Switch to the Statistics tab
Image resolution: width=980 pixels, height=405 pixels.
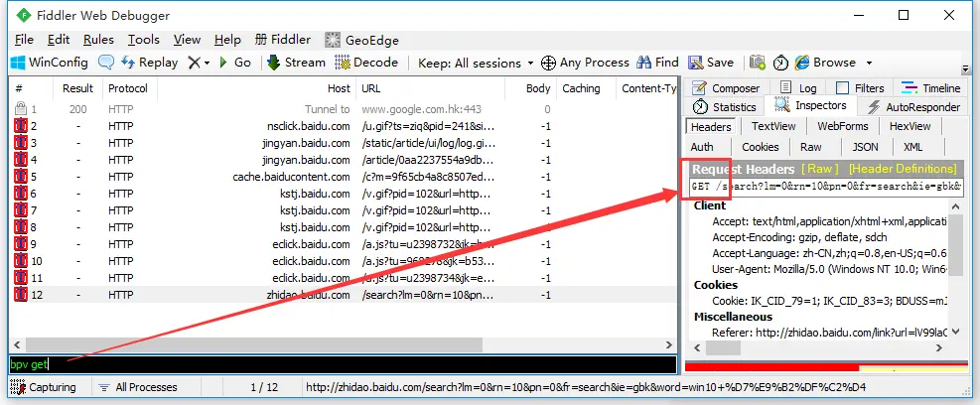pyautogui.click(x=725, y=107)
